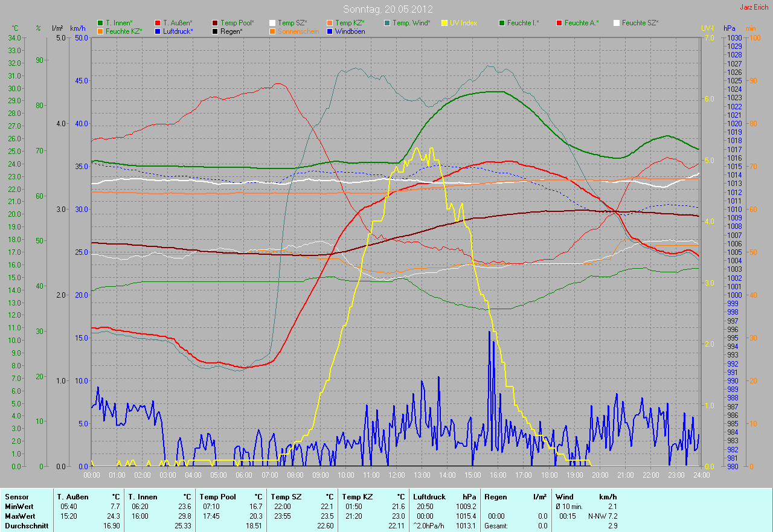
Task: Click the Feuchte KZ legend label
Action: point(124,31)
